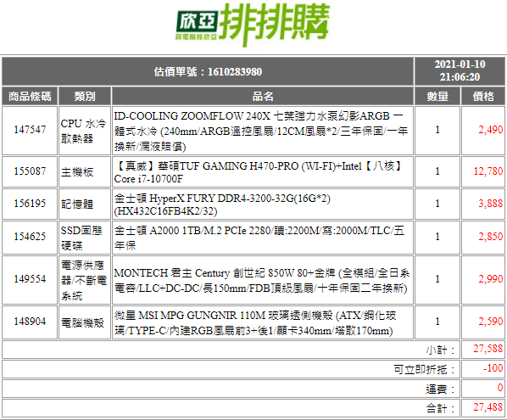Select barcode 155087
507x420 pixels.
tap(30, 171)
